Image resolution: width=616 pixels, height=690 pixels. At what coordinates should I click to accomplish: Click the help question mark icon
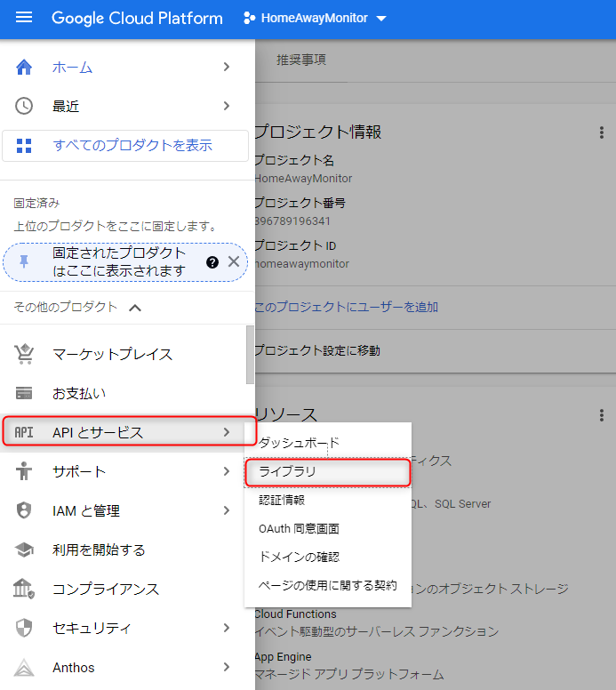212,262
